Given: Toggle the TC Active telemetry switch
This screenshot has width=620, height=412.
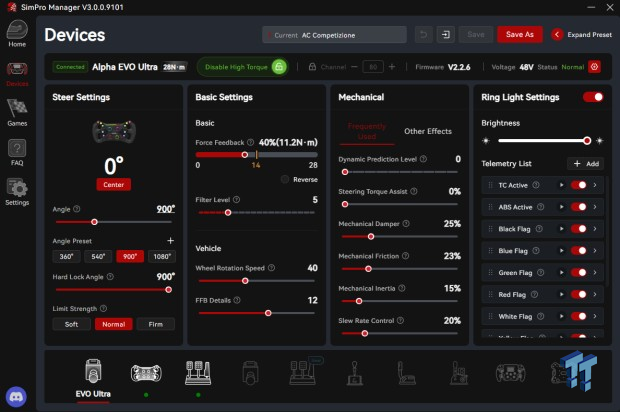Looking at the screenshot, I should pyautogui.click(x=578, y=185).
